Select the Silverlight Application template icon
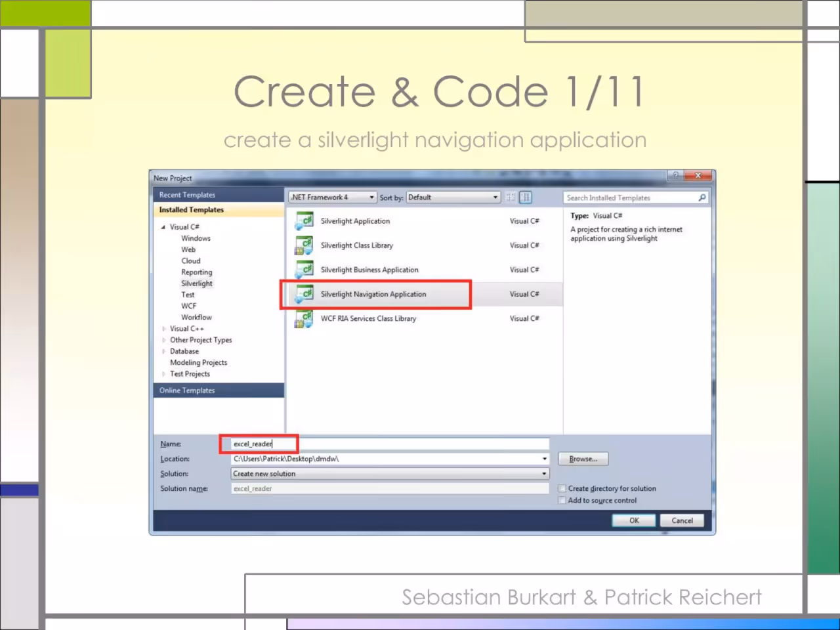The image size is (840, 630). [304, 220]
